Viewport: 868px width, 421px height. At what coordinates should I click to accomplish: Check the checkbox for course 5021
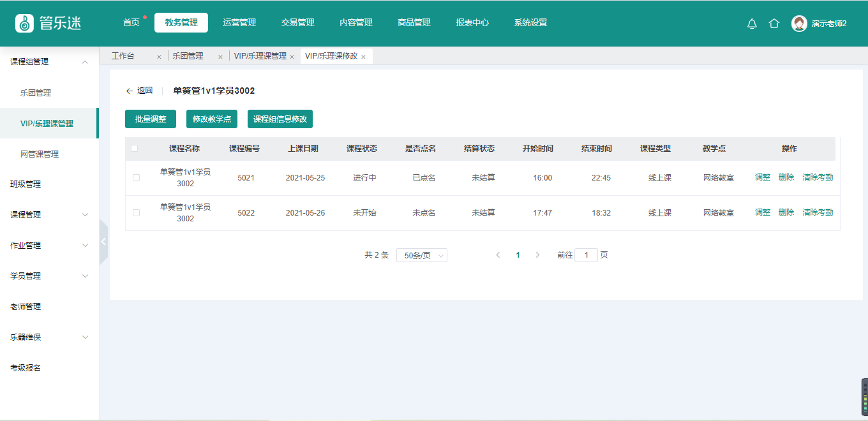click(x=136, y=178)
